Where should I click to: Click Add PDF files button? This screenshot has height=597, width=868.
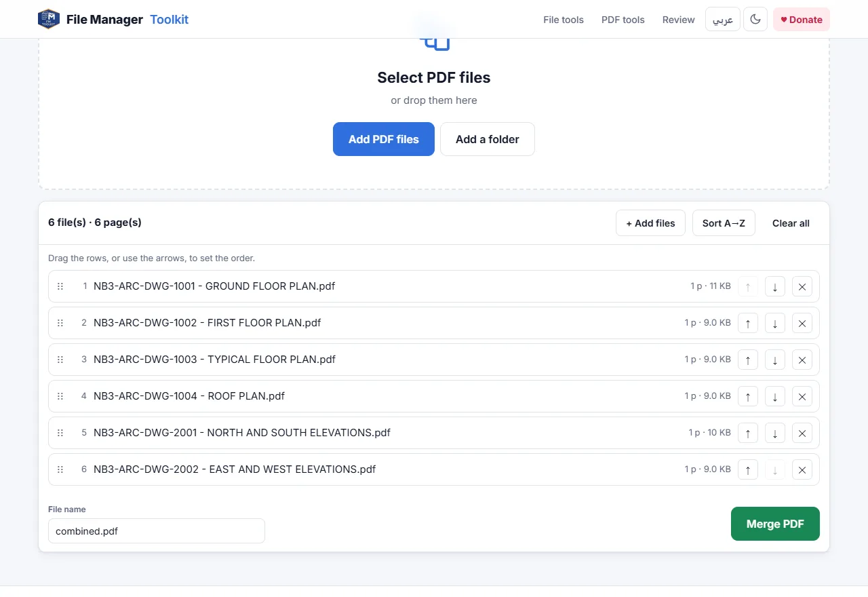(384, 139)
